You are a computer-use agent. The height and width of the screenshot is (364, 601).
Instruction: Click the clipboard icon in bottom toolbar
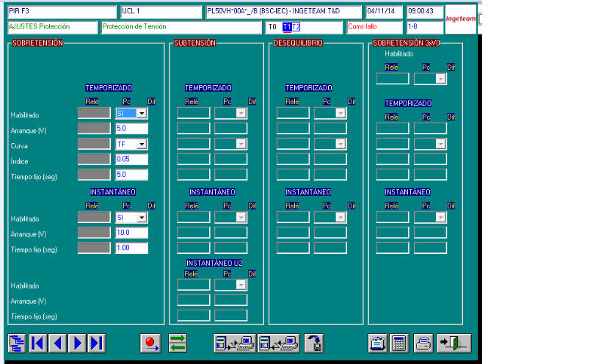(377, 343)
